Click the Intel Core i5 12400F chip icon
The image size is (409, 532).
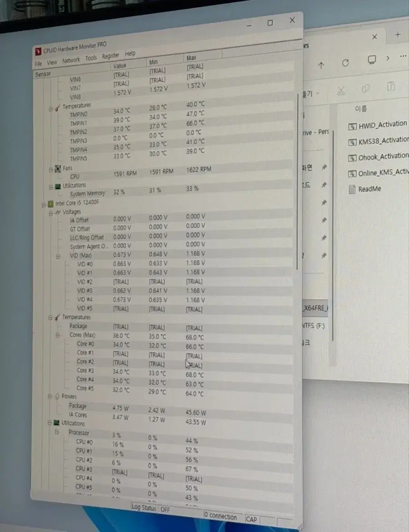pos(50,204)
